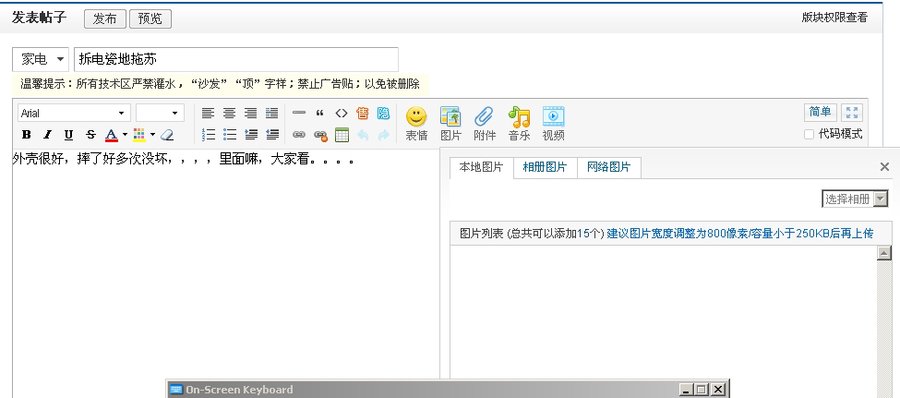
Task: Insert a bulleted list
Action: click(x=230, y=135)
